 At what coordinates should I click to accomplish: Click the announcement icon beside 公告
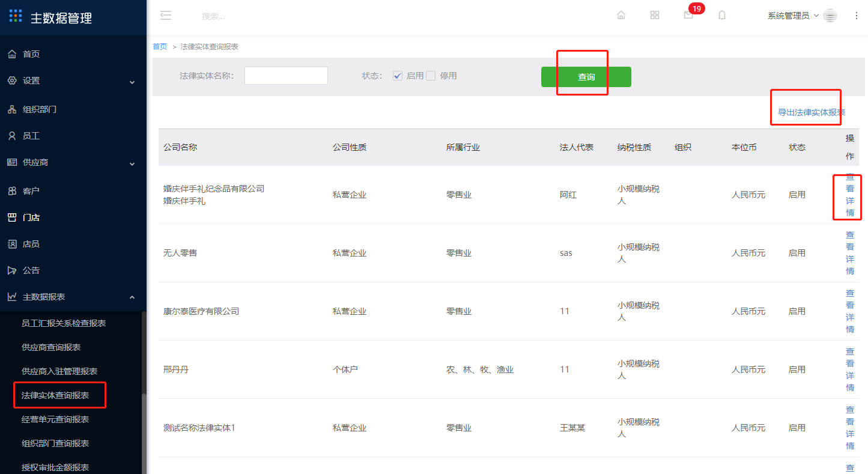pos(12,270)
